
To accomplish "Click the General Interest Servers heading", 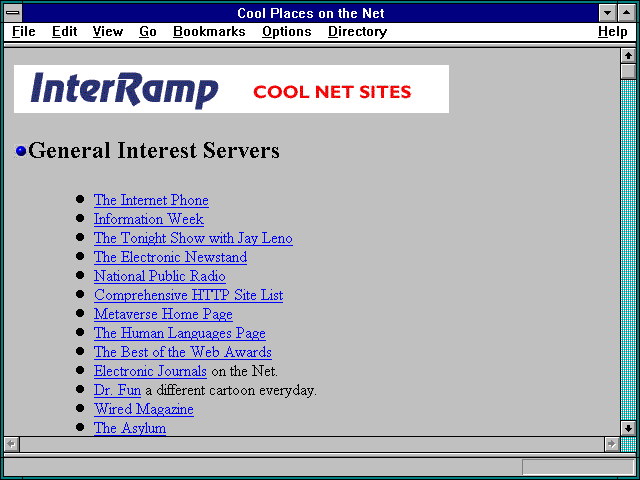I will click(x=154, y=150).
